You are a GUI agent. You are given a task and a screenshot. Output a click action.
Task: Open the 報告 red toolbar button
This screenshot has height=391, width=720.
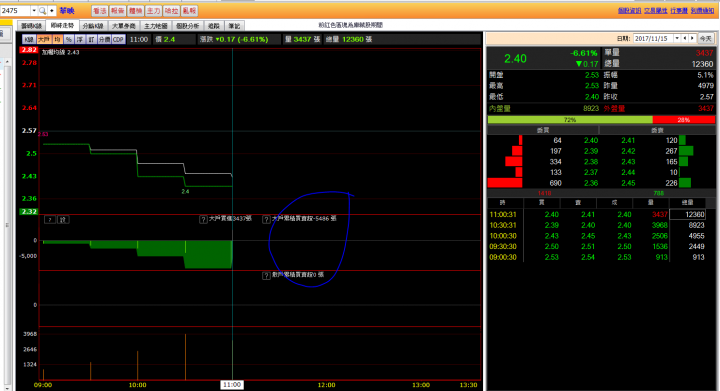point(118,11)
